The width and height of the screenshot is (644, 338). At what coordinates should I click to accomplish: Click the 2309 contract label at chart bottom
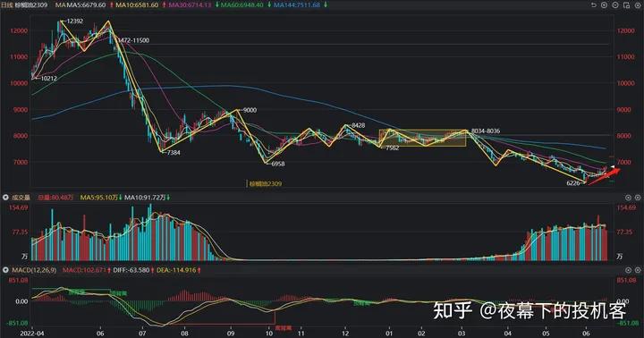pos(266,183)
